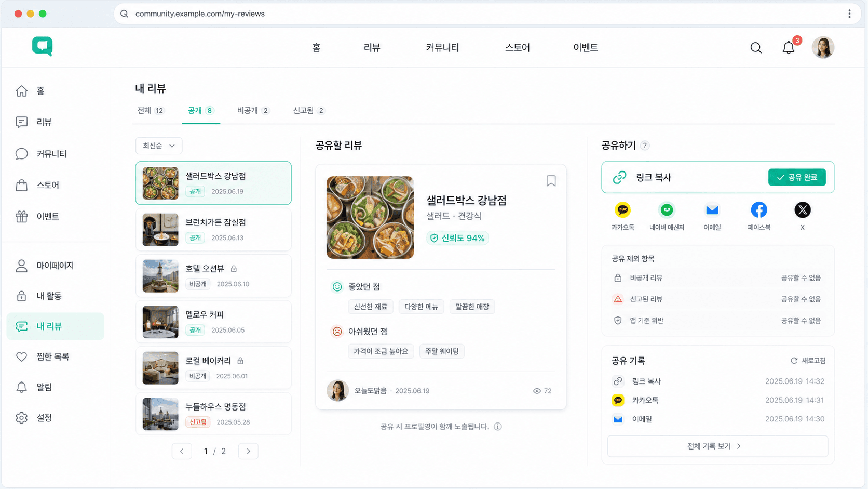Click the 신고된 리뷰 exclusion row

(x=717, y=299)
